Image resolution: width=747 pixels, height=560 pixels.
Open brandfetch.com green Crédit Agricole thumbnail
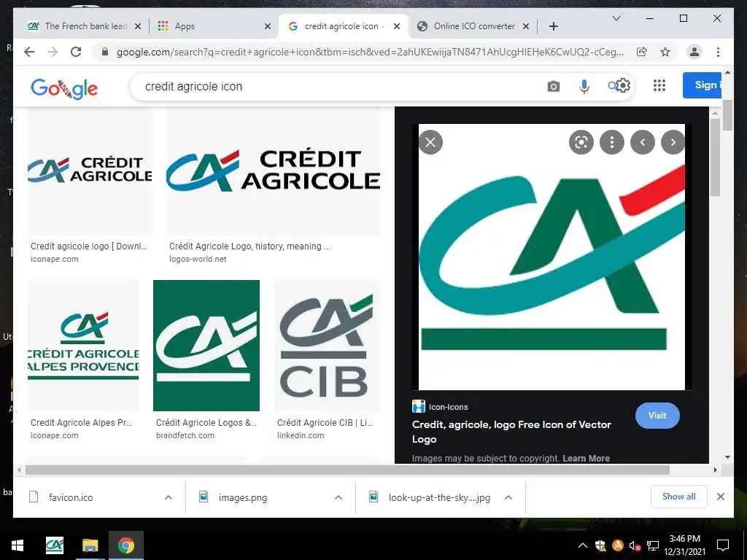tap(206, 345)
